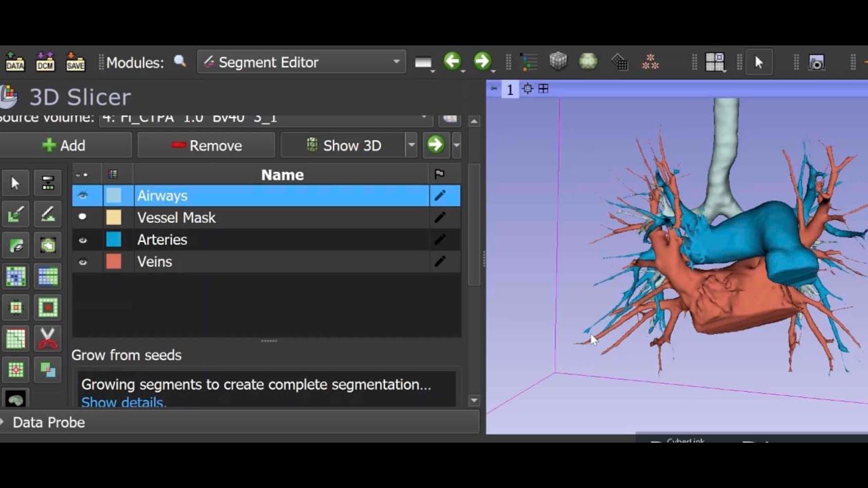
Task: Center the 3D view with crosshair icon
Action: click(x=528, y=89)
